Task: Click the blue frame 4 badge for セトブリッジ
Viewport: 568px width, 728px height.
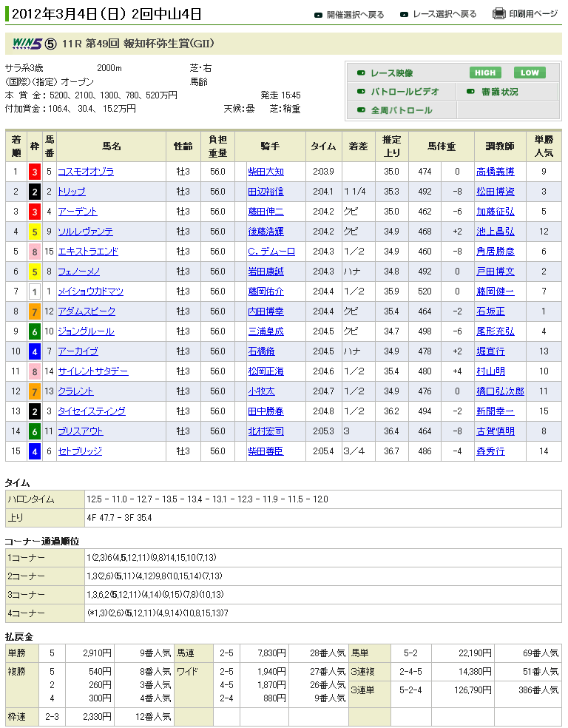Action: (34, 452)
